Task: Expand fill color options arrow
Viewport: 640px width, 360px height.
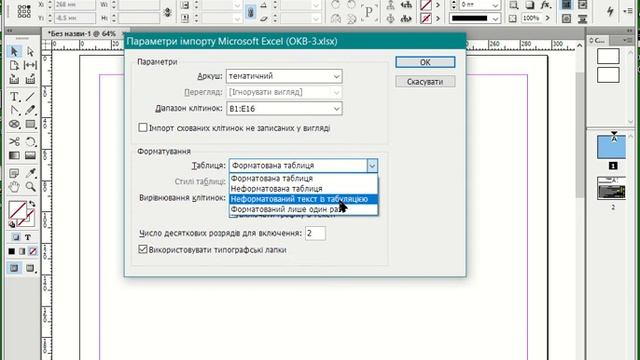Action: (x=438, y=5)
